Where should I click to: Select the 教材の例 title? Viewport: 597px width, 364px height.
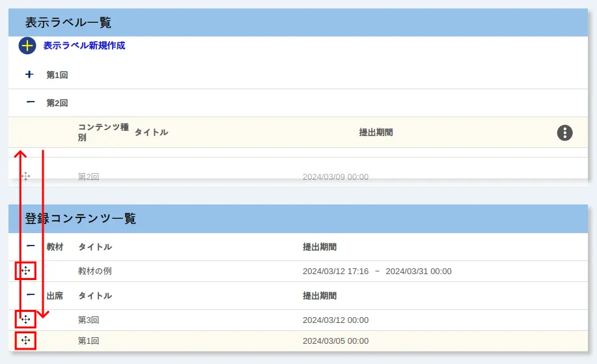tap(95, 271)
